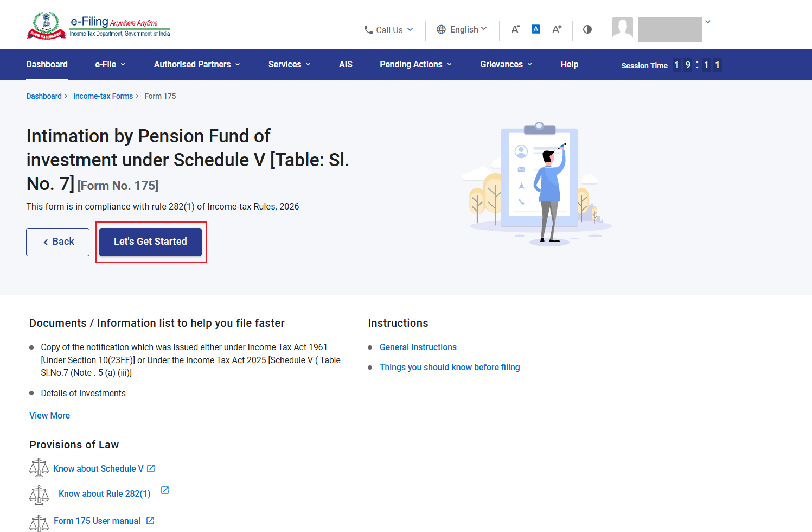The width and height of the screenshot is (812, 532).
Task: Open the Pending Actions menu
Action: click(415, 65)
